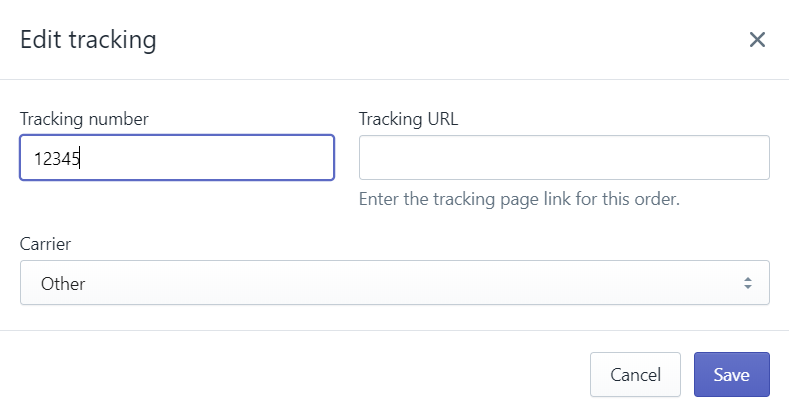The width and height of the screenshot is (789, 410).
Task: Discard changes via the white Cancel button
Action: tap(635, 375)
